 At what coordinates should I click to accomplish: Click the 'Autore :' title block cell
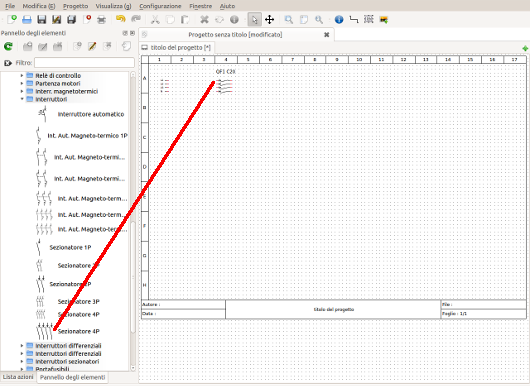click(184, 305)
